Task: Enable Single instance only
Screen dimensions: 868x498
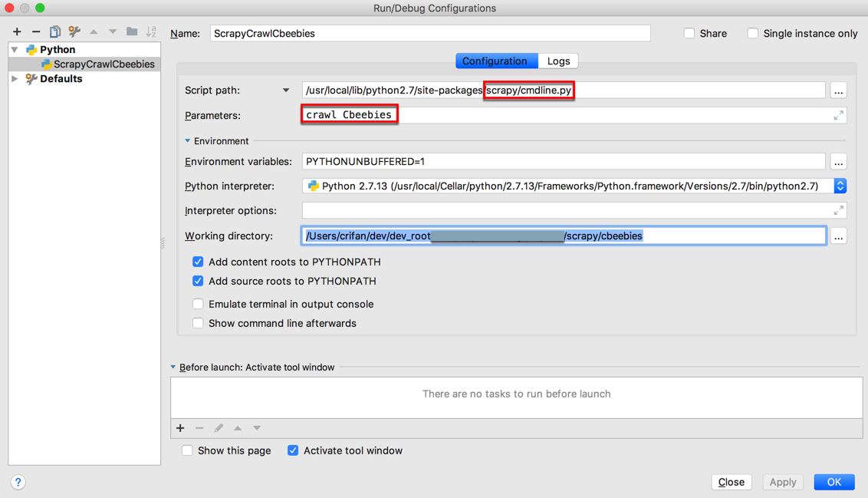Action: (753, 33)
